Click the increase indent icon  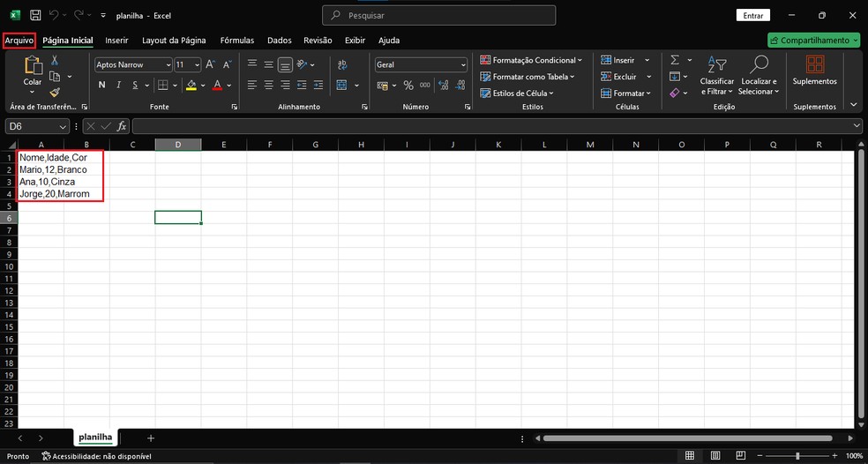(318, 86)
